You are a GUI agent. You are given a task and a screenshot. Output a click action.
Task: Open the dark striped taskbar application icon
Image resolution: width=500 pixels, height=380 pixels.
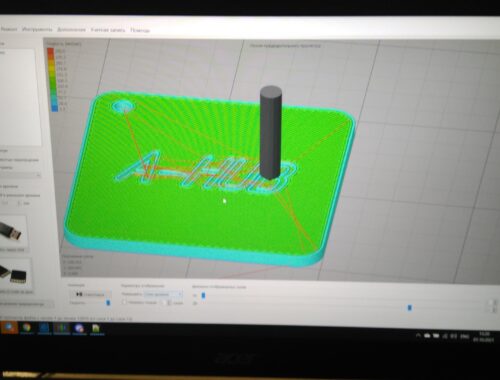(61, 329)
